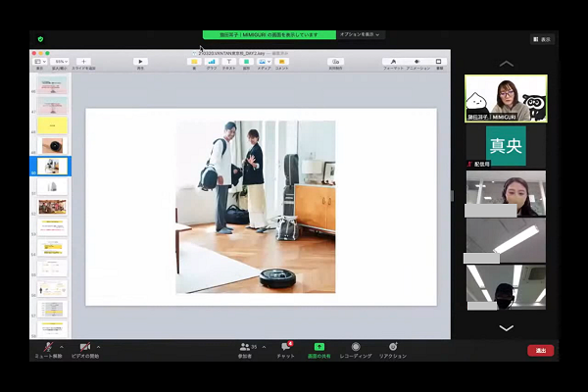Click the red leave meeting button
The height and width of the screenshot is (392, 588).
[x=540, y=350]
